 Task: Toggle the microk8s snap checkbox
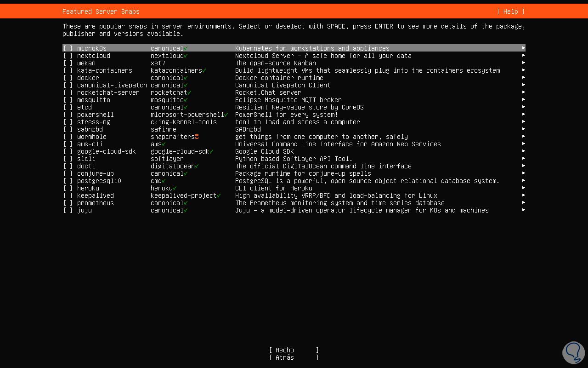(x=68, y=48)
